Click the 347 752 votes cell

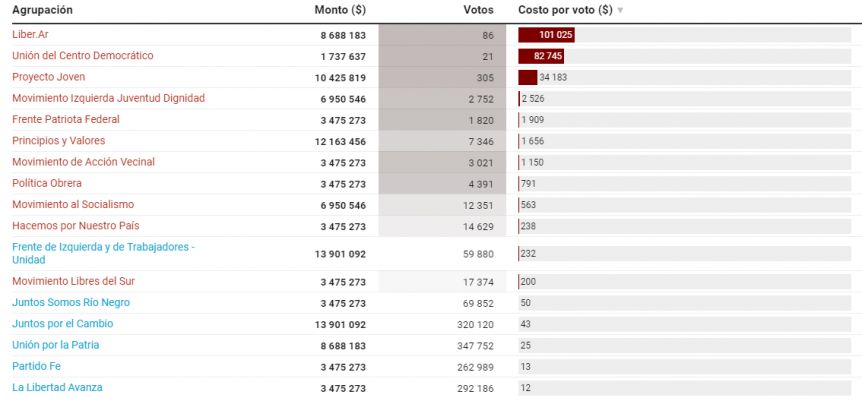475,346
